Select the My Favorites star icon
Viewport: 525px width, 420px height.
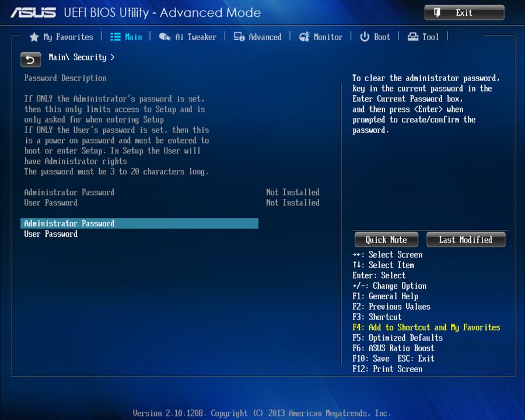point(34,37)
